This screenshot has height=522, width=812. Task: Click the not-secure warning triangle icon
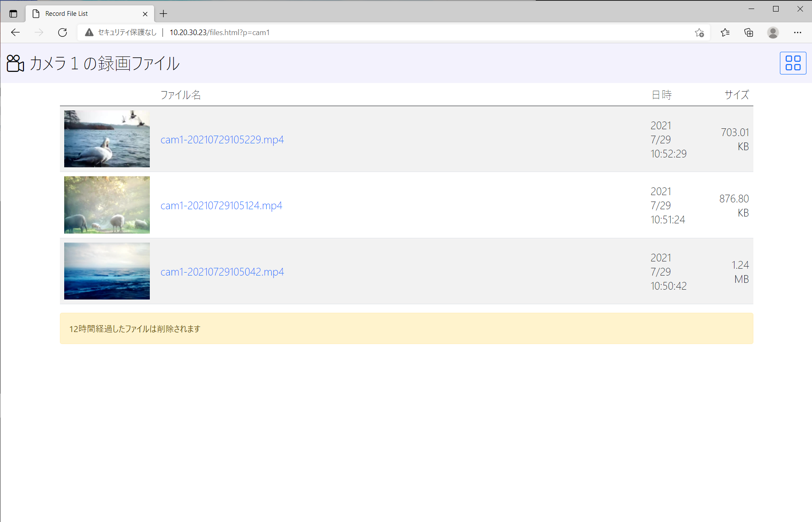[x=89, y=33]
